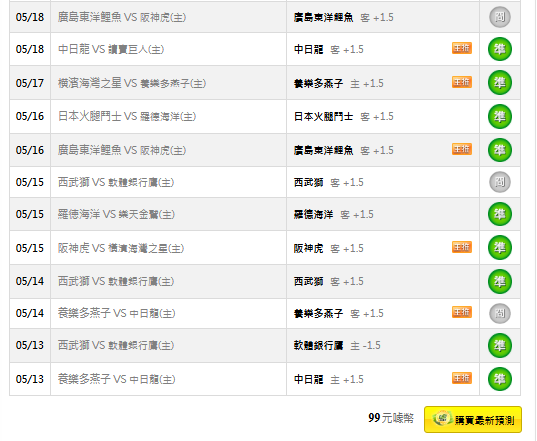The height and width of the screenshot is (441, 537).
Task: Click orange 主推 badge in 05/18 中日龍 row
Action: (462, 48)
